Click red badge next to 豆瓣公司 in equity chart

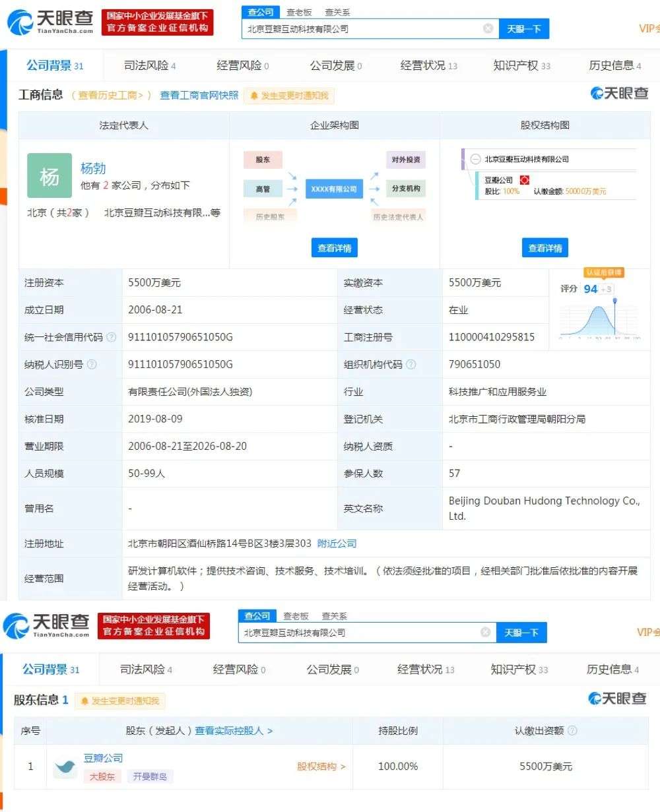525,179
